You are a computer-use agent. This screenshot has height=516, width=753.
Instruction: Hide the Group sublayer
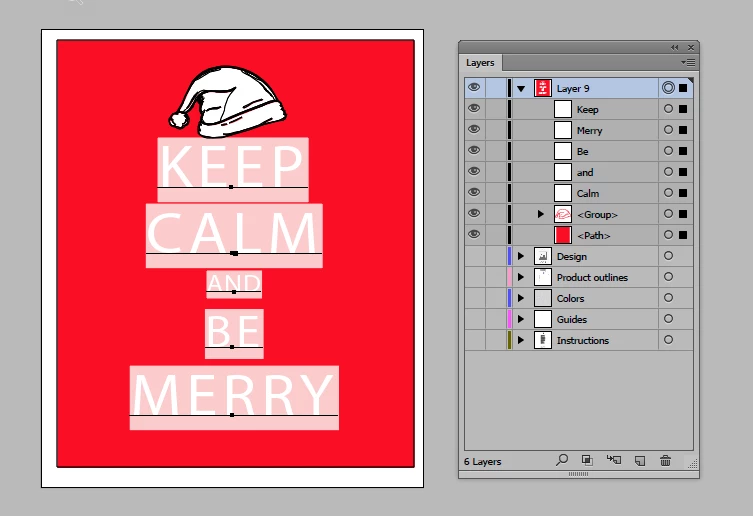pyautogui.click(x=474, y=213)
